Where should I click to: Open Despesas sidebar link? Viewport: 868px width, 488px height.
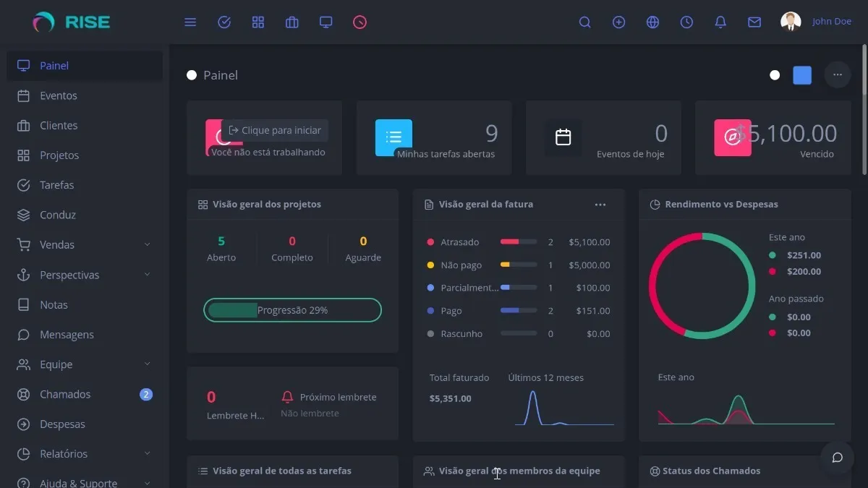pyautogui.click(x=85, y=424)
